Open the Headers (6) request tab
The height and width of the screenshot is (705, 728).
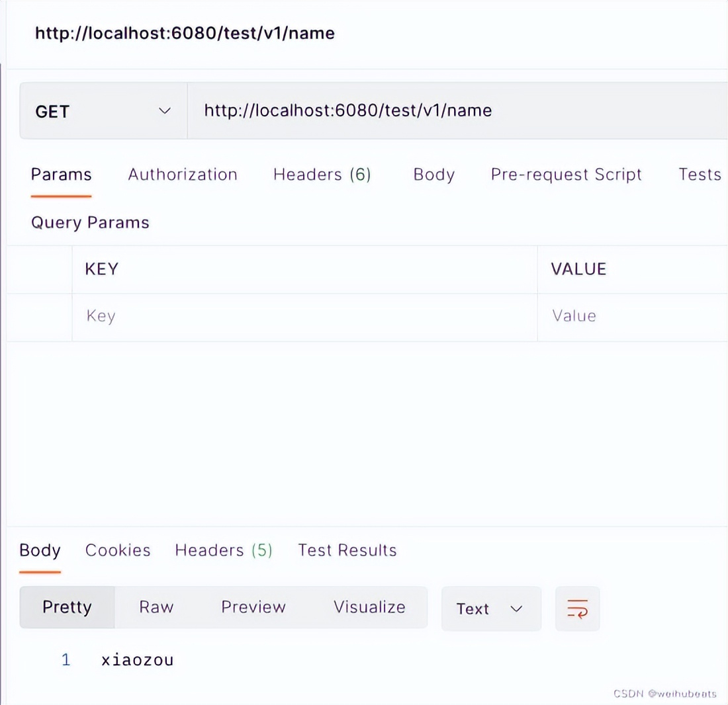[322, 174]
